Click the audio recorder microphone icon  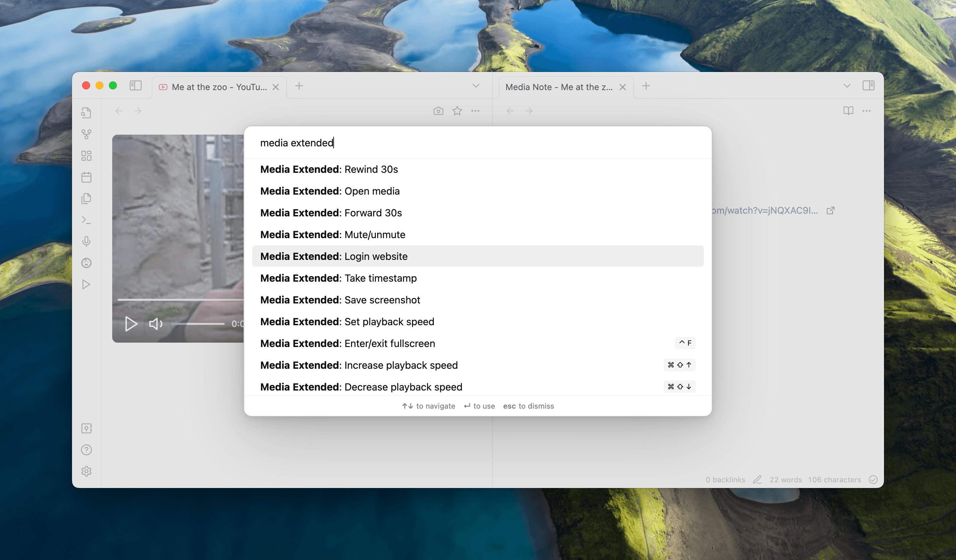pos(86,241)
